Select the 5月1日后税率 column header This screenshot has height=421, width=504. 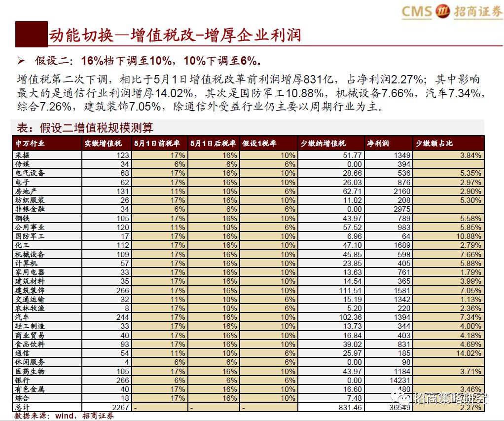coord(213,144)
